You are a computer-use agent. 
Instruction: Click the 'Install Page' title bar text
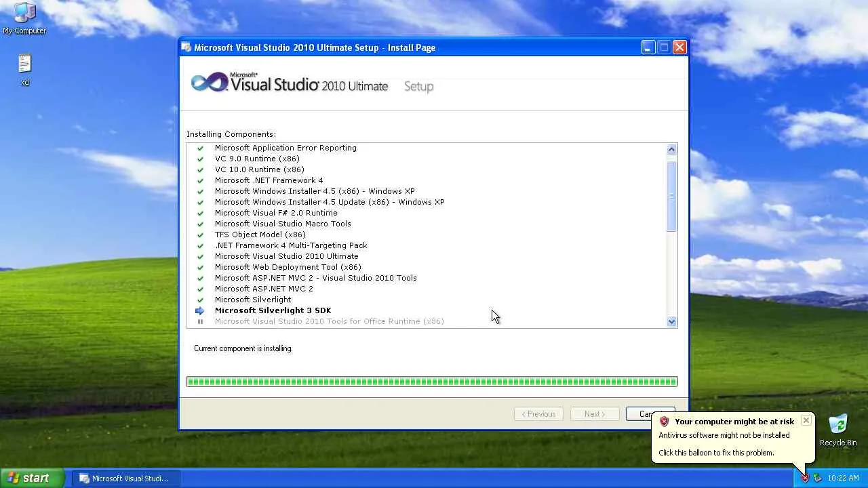pos(412,47)
